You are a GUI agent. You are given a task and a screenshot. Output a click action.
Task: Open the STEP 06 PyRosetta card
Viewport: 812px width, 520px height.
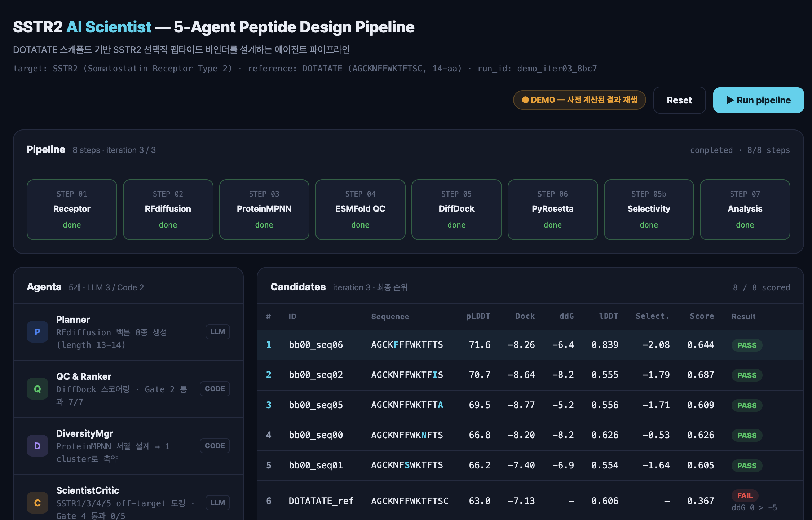coord(553,210)
